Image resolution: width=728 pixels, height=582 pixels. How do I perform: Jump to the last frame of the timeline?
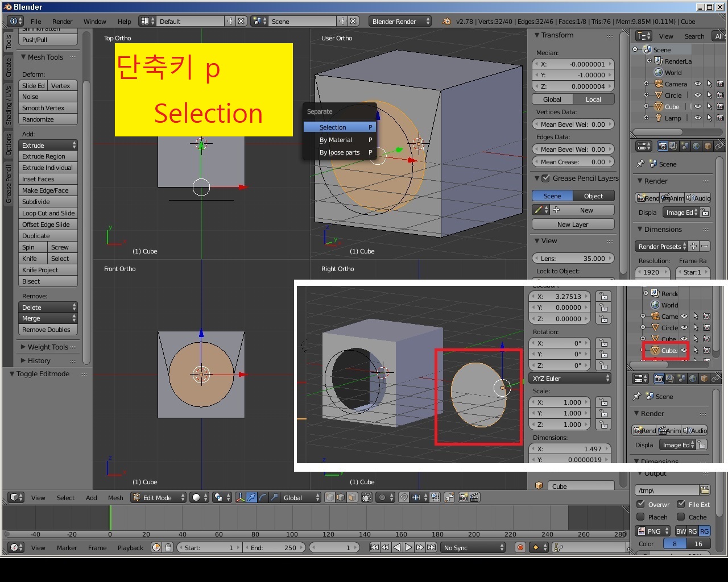pos(431,547)
